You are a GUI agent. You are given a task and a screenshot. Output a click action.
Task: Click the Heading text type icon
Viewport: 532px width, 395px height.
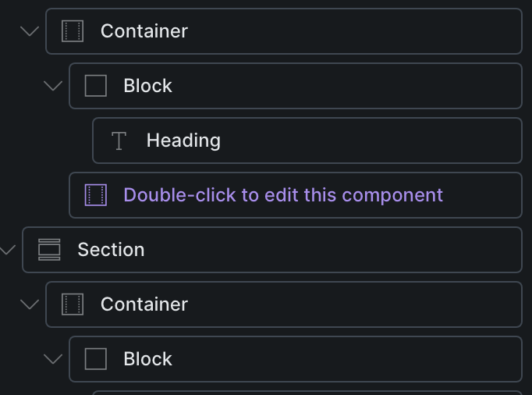click(x=119, y=141)
